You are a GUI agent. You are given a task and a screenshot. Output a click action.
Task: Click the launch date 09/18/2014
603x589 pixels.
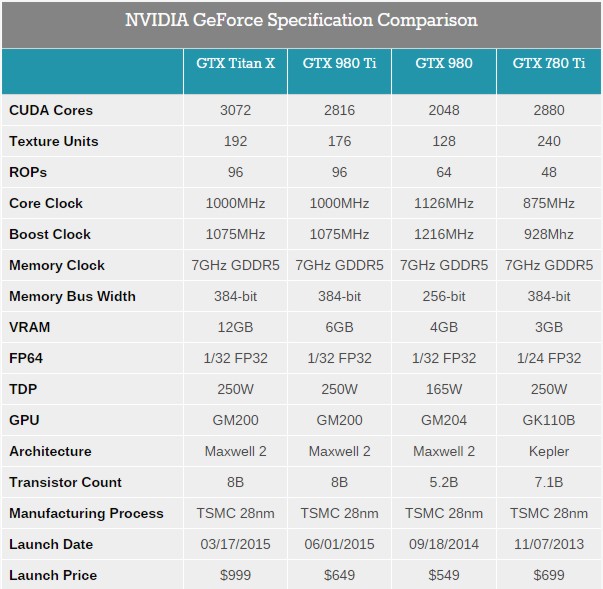444,544
